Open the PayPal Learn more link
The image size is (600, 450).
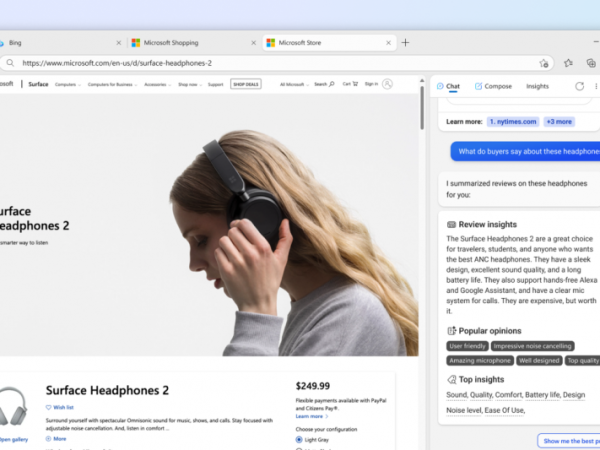click(x=311, y=416)
